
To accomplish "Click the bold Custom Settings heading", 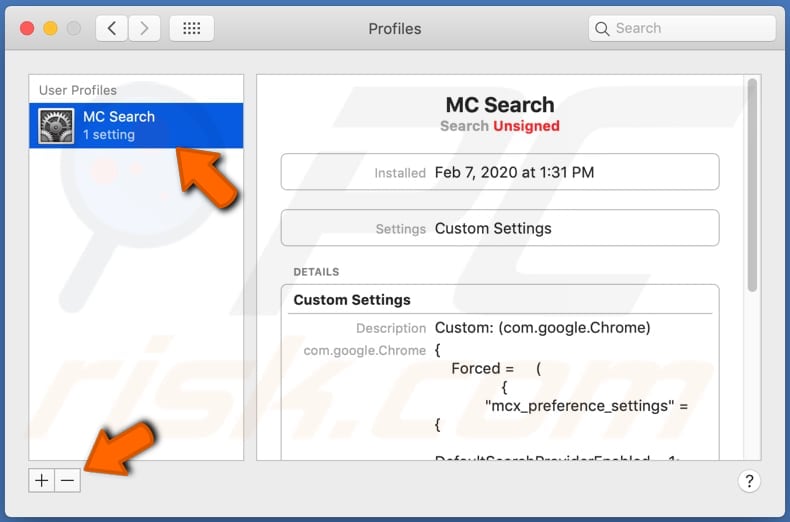I will coord(352,300).
